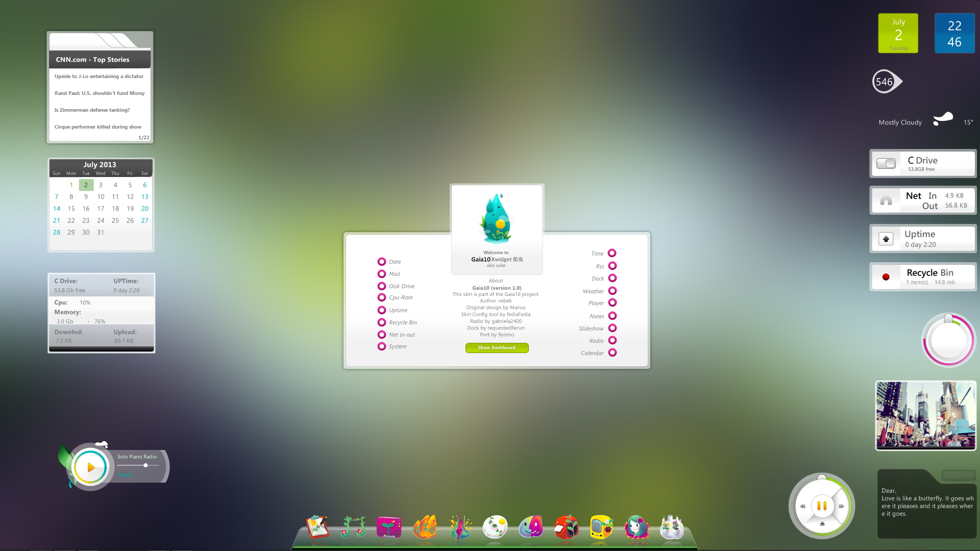
Task: Click the Net in-out icon in widget list
Action: click(x=381, y=334)
